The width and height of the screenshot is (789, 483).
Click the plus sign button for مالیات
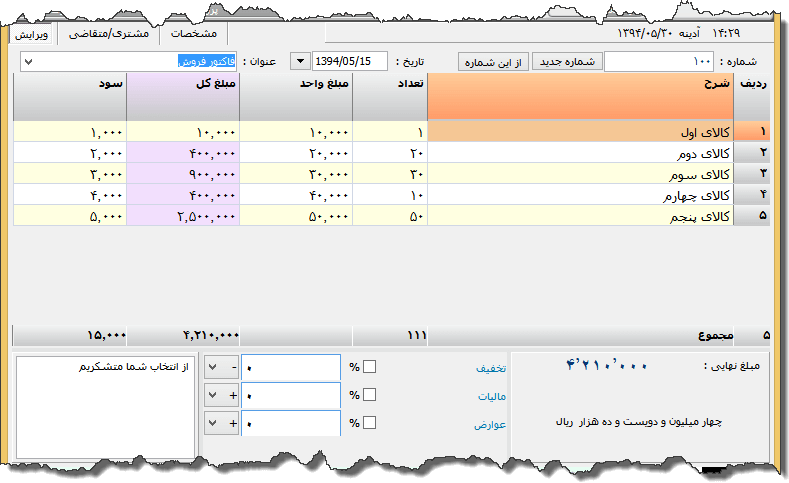[232, 395]
